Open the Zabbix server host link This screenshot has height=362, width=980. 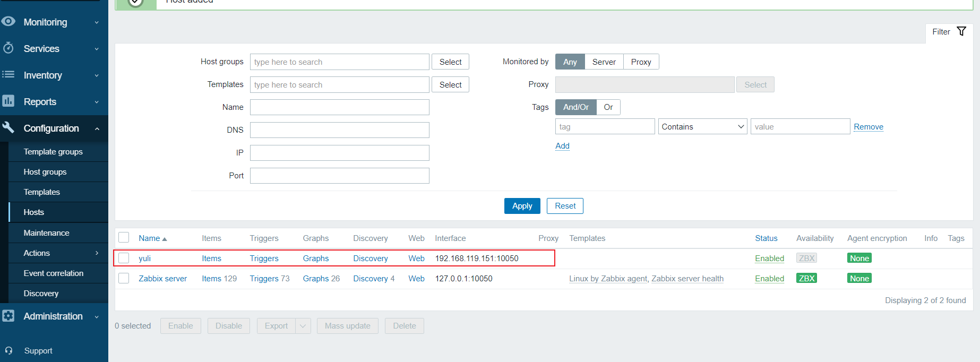[163, 279]
